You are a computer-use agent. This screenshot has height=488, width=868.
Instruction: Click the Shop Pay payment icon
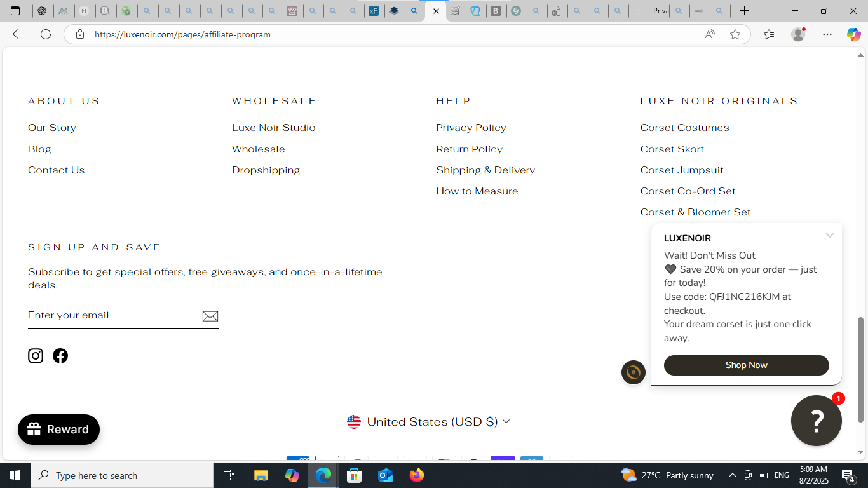[x=503, y=459]
